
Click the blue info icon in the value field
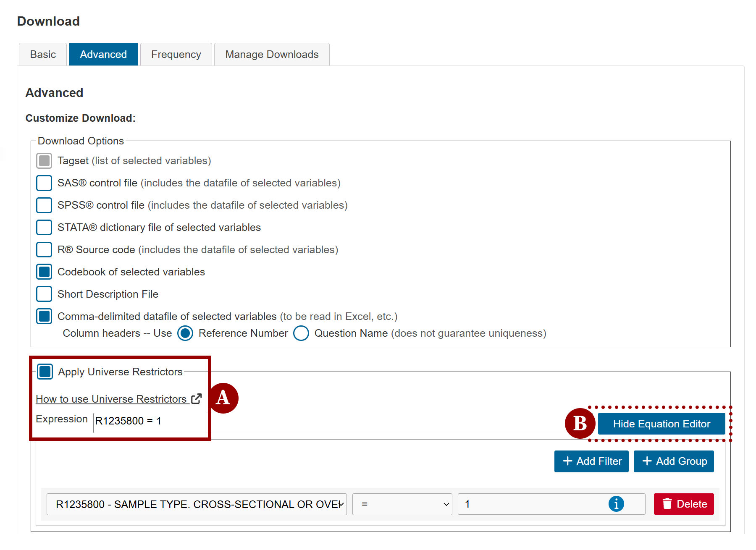tap(616, 504)
